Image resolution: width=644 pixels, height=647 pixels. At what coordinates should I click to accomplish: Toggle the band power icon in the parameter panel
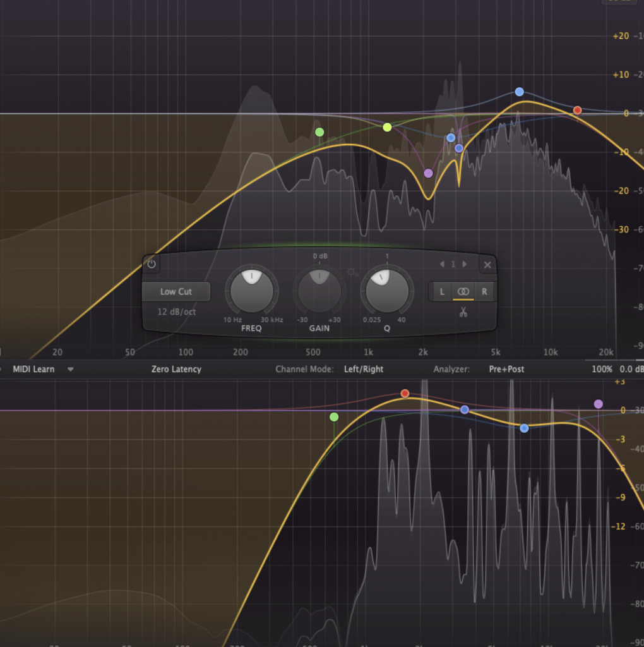[152, 264]
